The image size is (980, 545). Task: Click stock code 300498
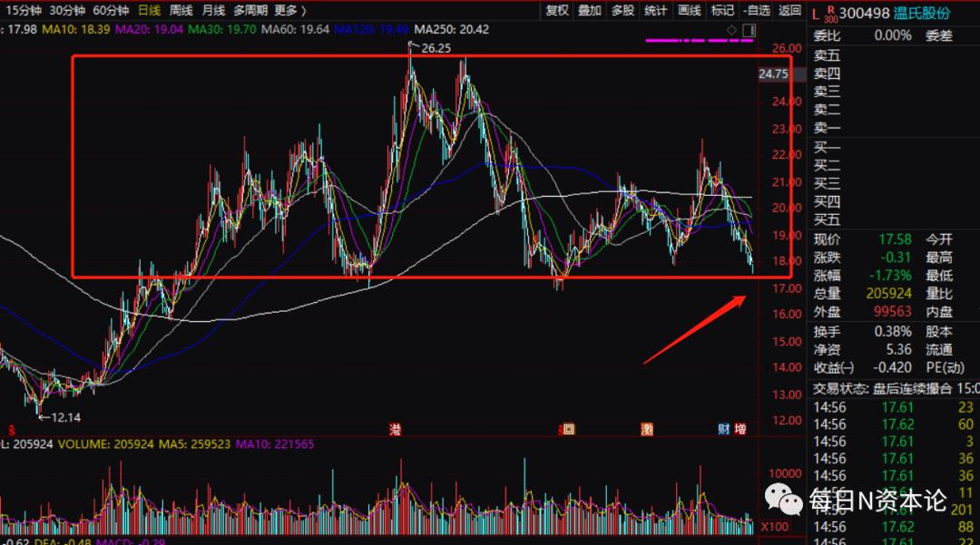click(x=864, y=14)
